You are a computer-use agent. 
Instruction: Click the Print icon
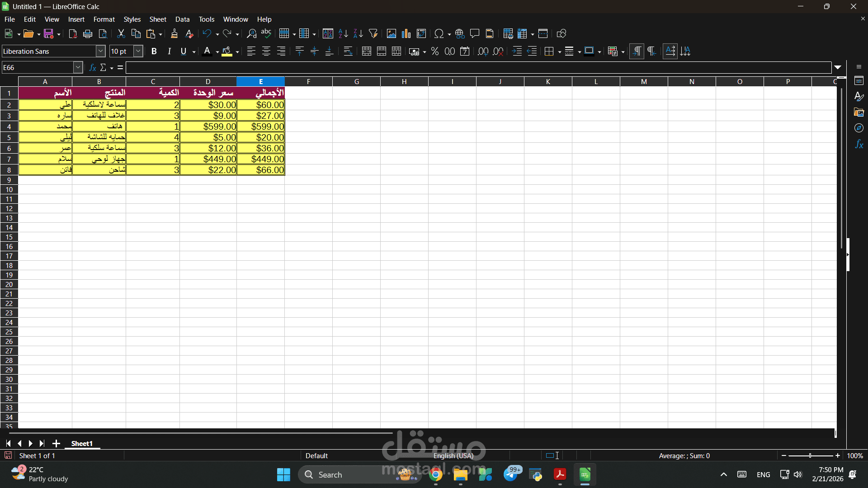click(88, 33)
